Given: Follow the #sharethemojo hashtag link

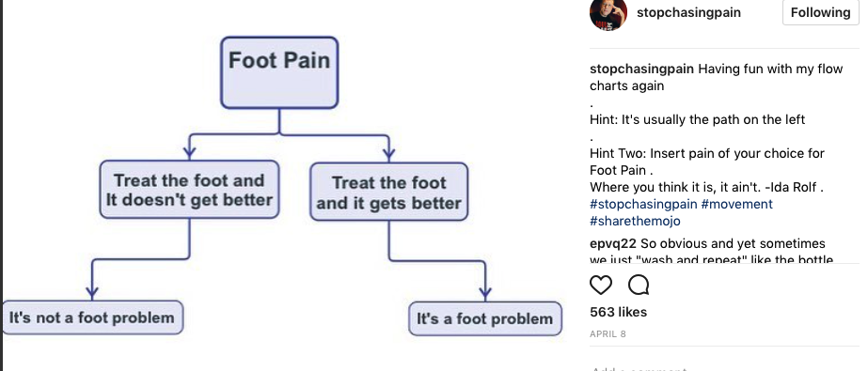Looking at the screenshot, I should (635, 221).
